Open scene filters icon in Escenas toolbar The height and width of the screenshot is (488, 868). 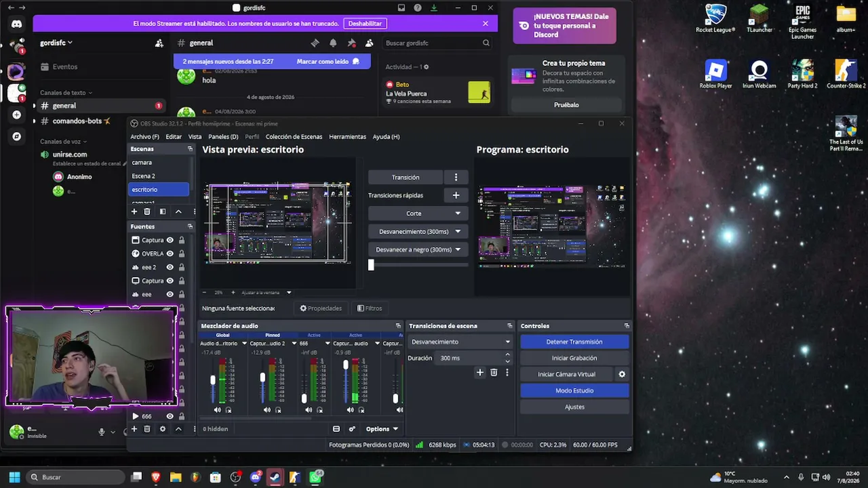[162, 211]
